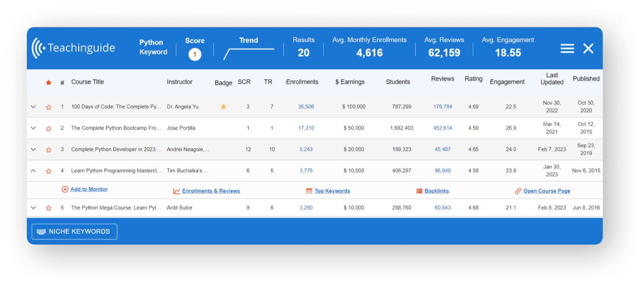
Task: Click reviews value 60,843
Action: point(442,208)
